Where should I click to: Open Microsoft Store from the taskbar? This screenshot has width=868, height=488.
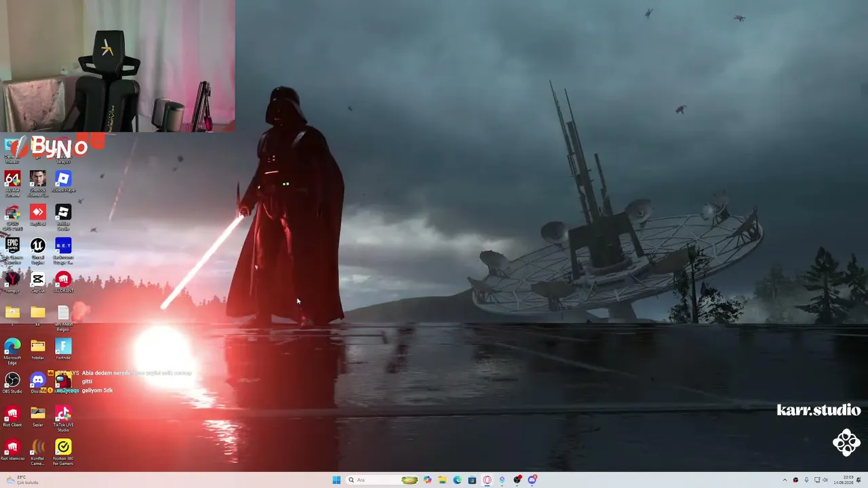(x=472, y=480)
